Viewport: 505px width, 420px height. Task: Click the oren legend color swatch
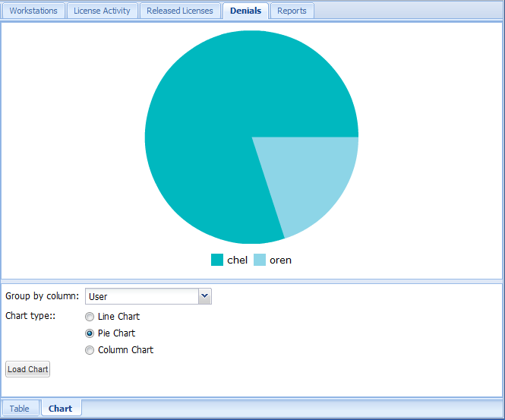click(x=260, y=260)
